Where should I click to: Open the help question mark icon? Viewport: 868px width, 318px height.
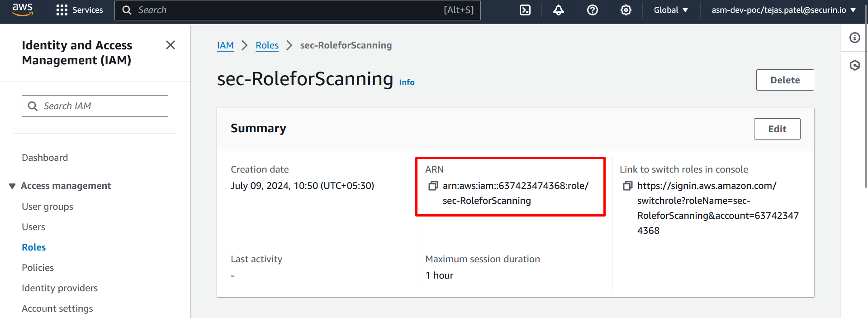coord(593,10)
